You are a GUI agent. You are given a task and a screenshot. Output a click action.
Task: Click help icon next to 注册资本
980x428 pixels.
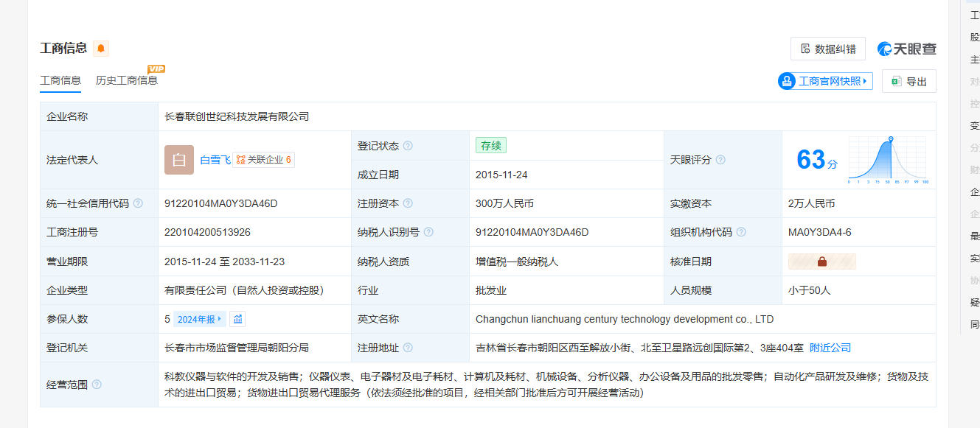pyautogui.click(x=408, y=203)
